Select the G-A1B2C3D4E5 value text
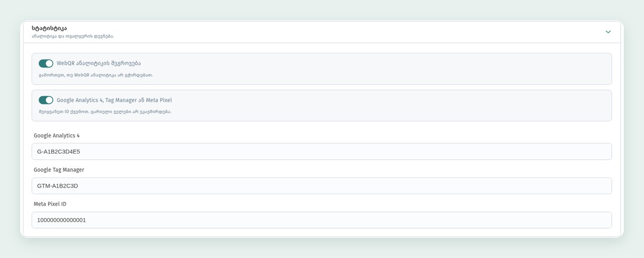The image size is (644, 258). 58,151
